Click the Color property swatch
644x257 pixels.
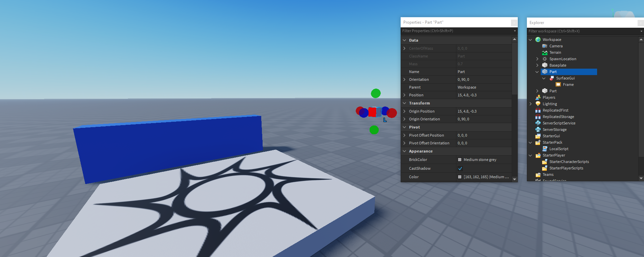[460, 177]
